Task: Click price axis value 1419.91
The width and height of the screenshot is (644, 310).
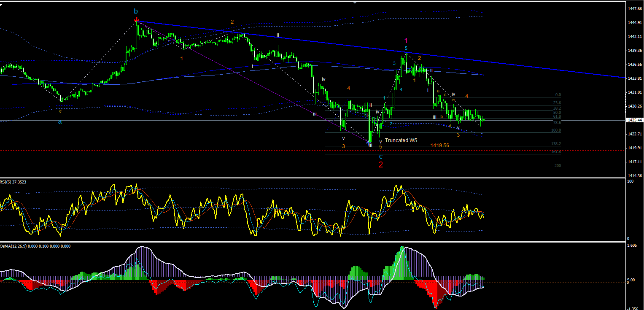Action: click(x=635, y=148)
